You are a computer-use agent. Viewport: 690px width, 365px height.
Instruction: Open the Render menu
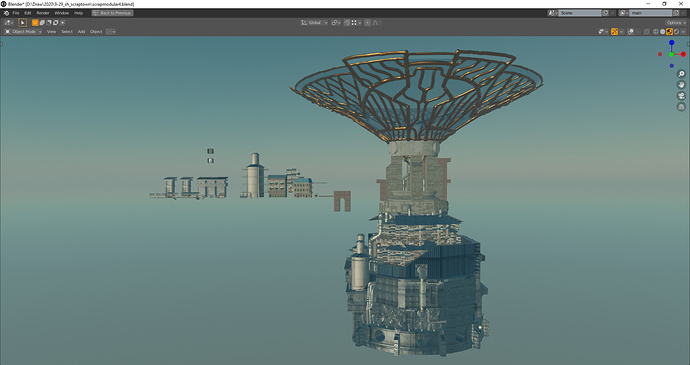[x=43, y=13]
